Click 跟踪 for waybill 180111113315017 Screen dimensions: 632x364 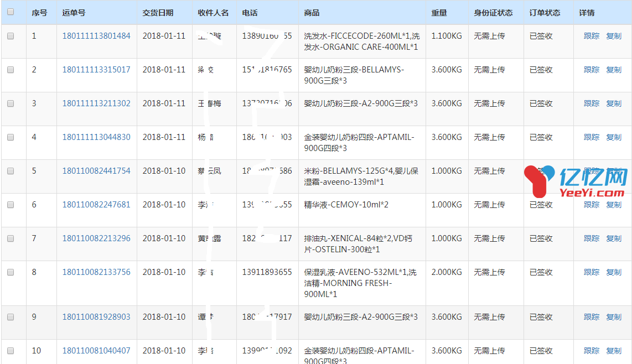[591, 70]
